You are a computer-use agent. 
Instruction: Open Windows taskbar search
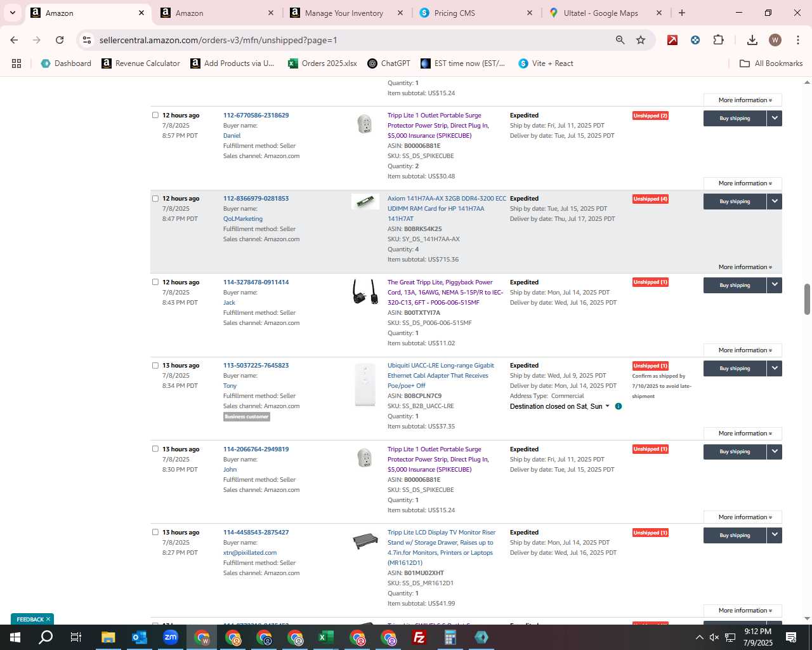46,637
